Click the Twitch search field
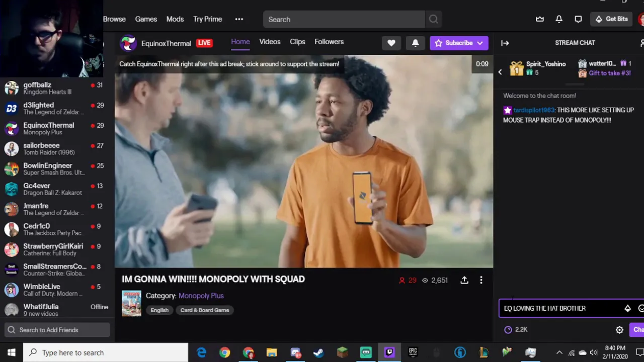 tap(344, 20)
